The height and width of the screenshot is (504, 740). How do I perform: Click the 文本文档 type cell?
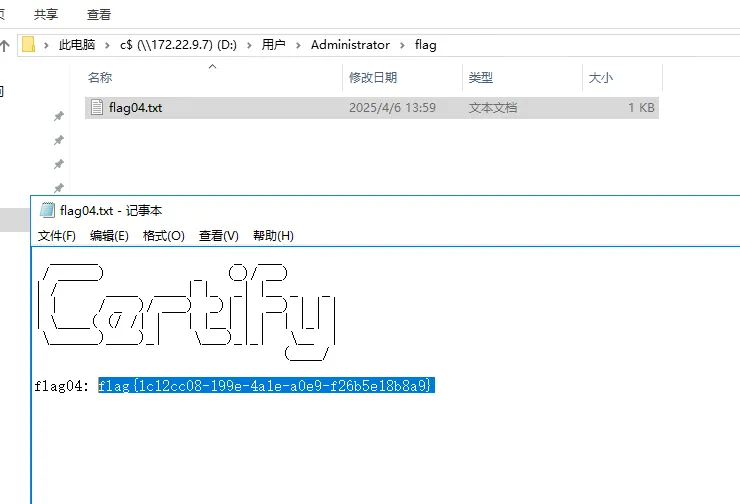click(493, 108)
